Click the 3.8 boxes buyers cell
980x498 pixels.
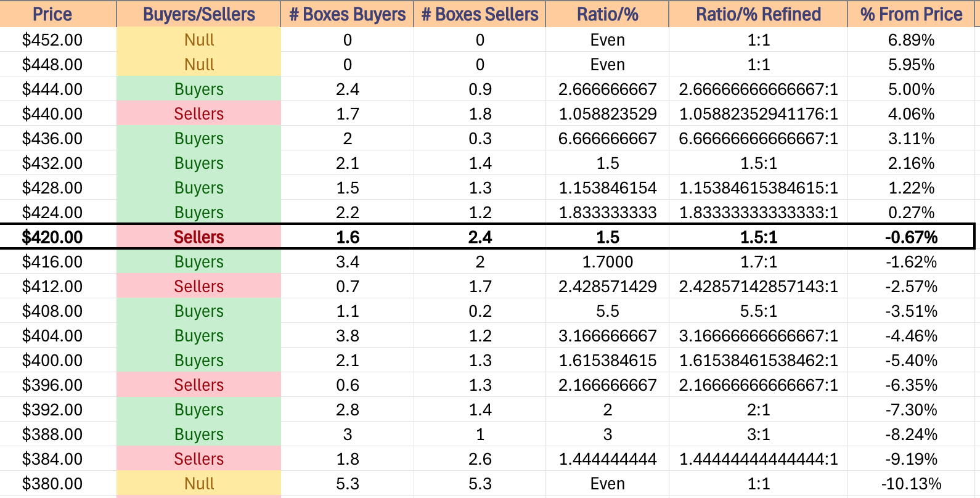347,336
